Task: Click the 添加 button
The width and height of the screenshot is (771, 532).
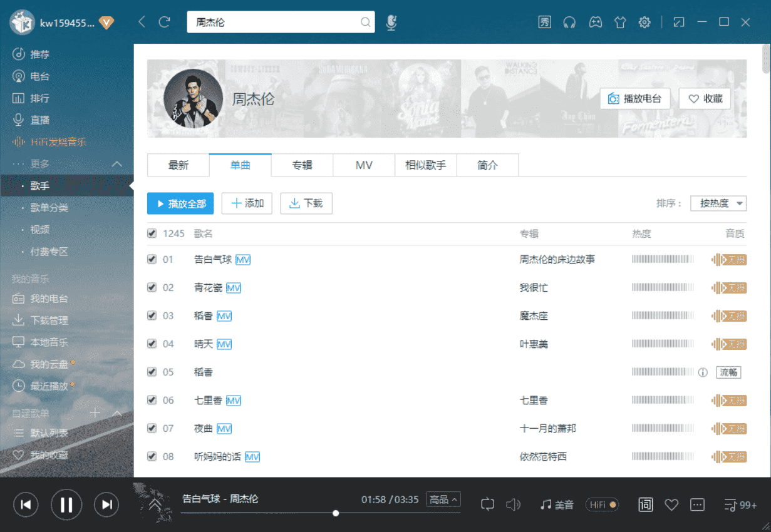Action: (247, 203)
